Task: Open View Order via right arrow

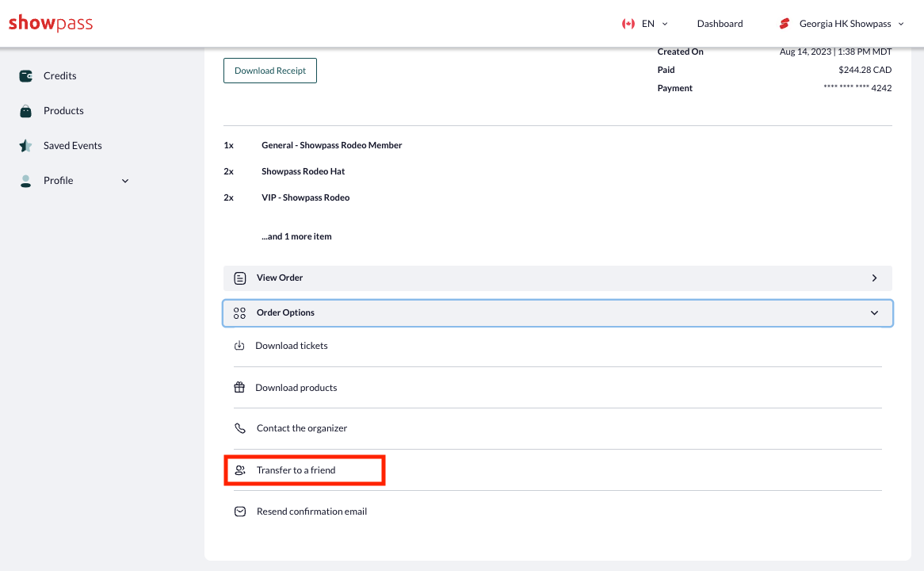Action: pos(875,278)
